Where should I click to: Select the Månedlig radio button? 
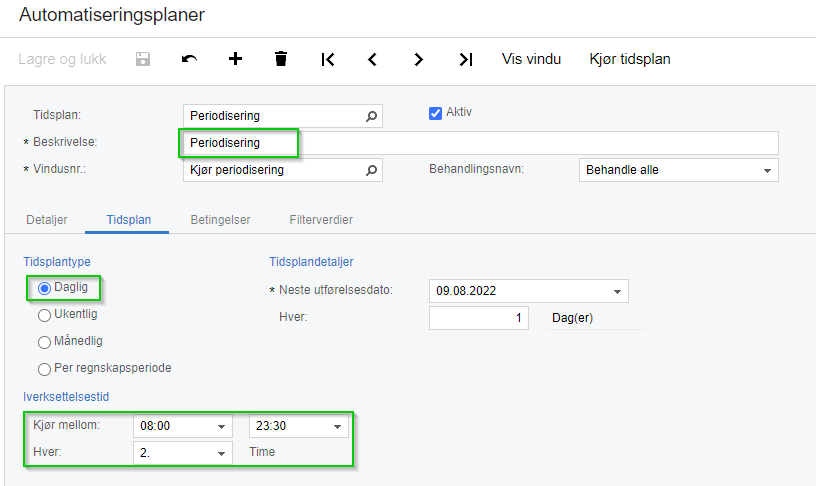(x=44, y=342)
